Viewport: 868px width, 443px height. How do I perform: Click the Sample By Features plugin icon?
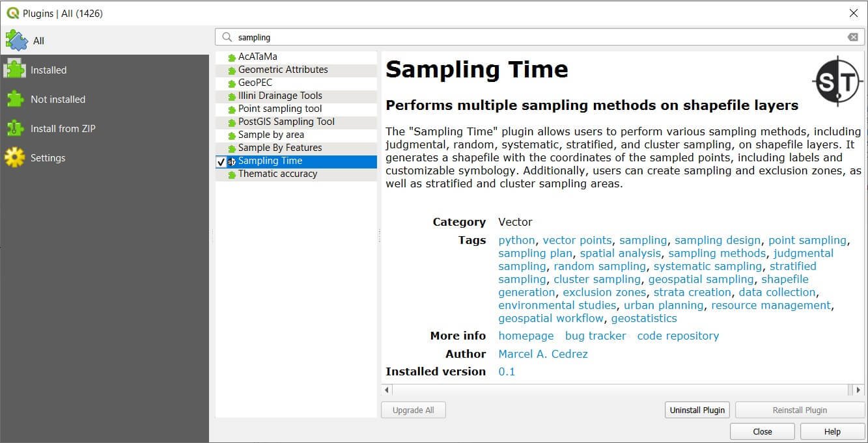(232, 148)
